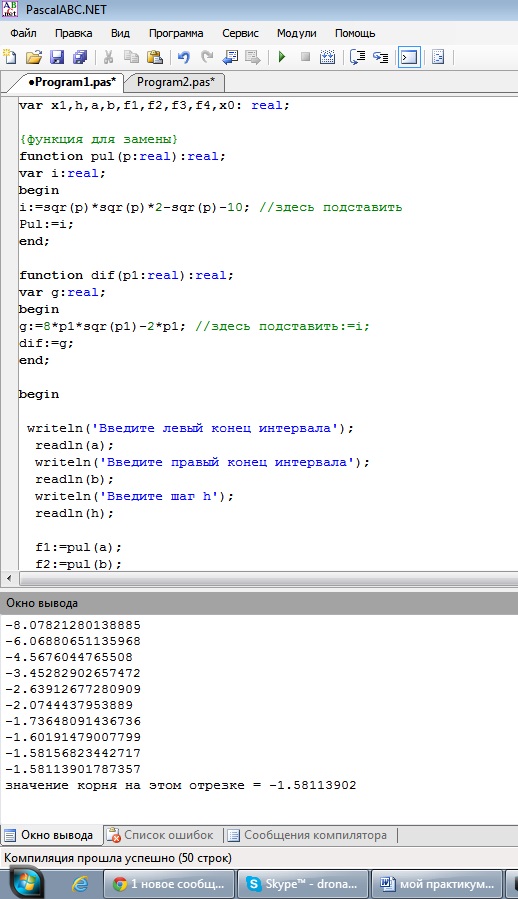
Task: Open the Сообщения компилятора tab
Action: pos(309,835)
